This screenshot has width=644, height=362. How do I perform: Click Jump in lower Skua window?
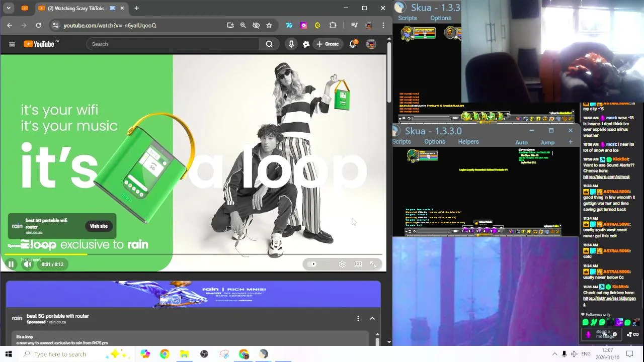547,142
